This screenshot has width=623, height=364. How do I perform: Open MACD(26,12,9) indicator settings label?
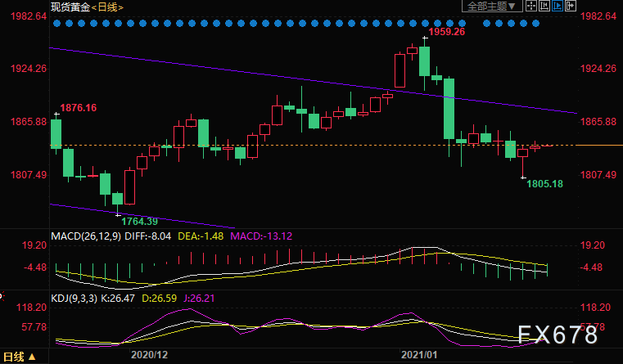click(x=86, y=236)
